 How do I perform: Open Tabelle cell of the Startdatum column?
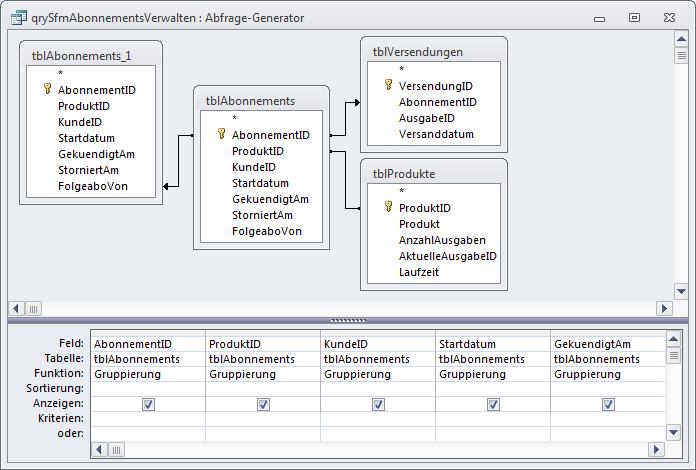click(x=492, y=359)
